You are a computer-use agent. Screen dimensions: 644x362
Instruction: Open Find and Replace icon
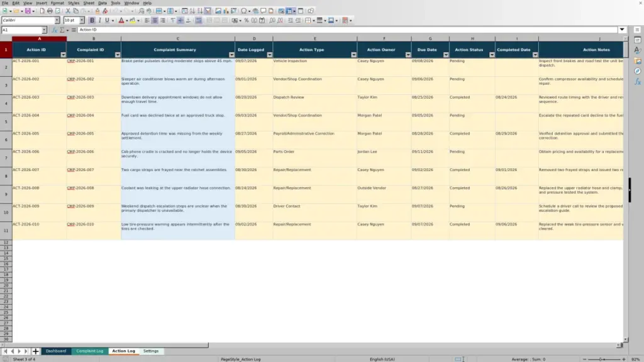point(142,11)
